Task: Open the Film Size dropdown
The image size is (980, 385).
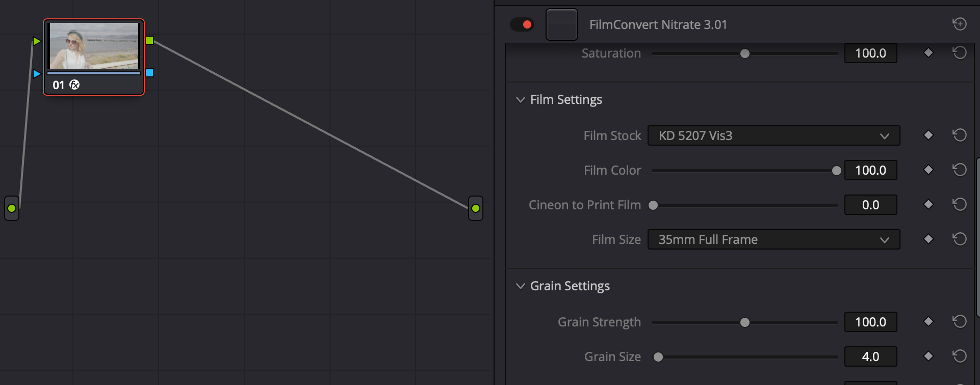Action: click(773, 239)
